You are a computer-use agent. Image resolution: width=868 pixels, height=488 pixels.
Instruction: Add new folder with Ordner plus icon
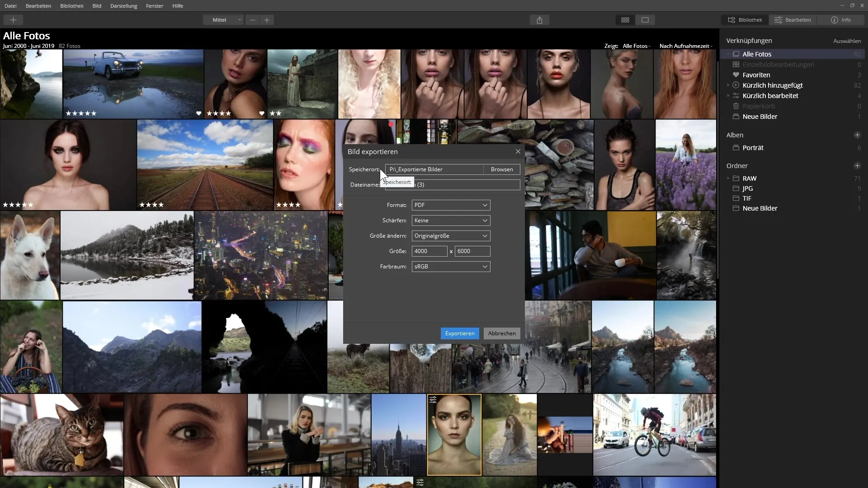pyautogui.click(x=857, y=166)
